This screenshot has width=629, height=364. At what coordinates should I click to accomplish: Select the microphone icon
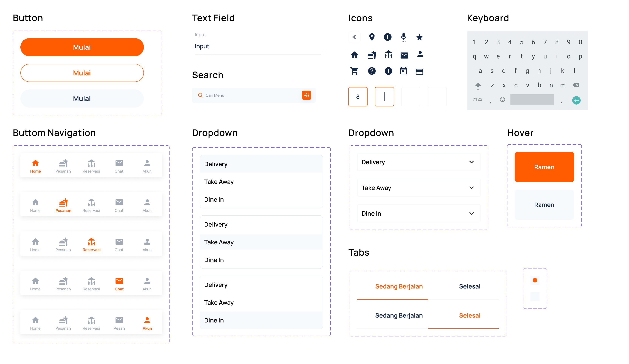click(403, 37)
